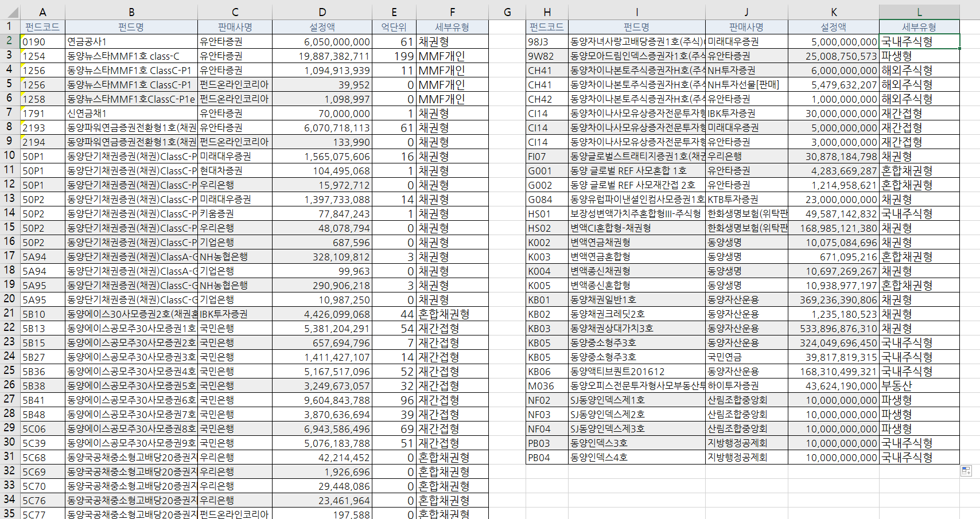980x519 pixels.
Task: Click fund code cell 5B10
Action: click(x=43, y=314)
